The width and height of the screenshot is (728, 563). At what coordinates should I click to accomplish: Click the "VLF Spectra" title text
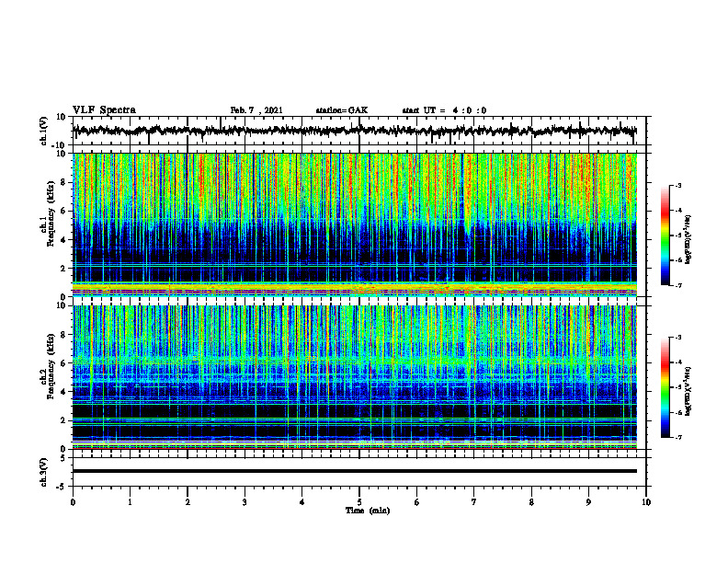coord(104,110)
